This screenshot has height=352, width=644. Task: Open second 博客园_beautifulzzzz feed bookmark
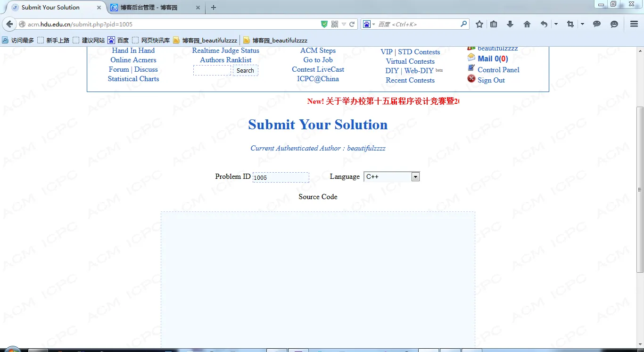pos(275,41)
